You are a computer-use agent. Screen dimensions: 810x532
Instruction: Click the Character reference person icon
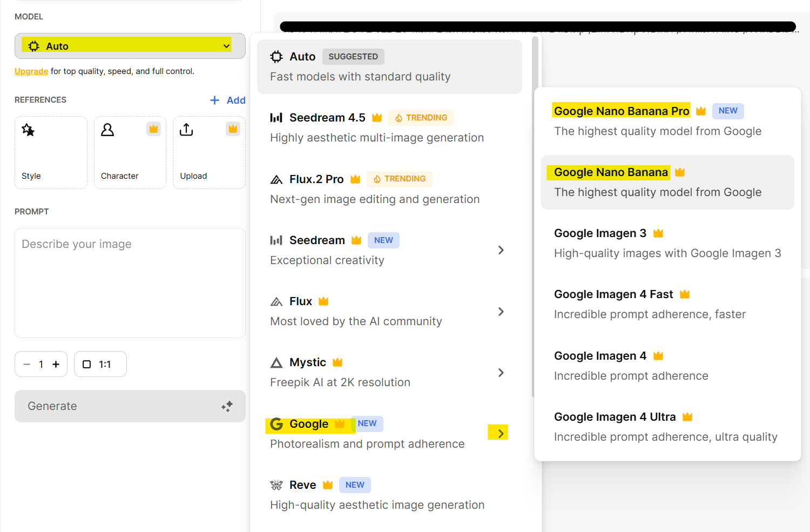pyautogui.click(x=107, y=130)
